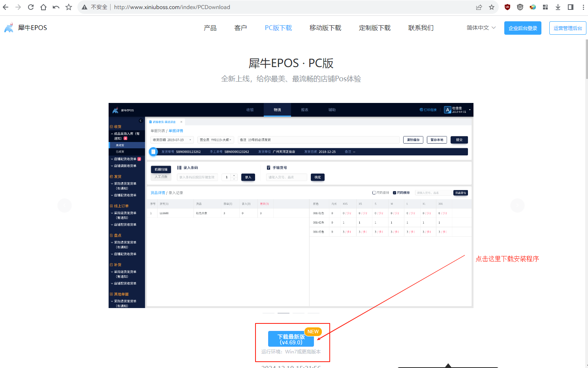The image size is (588, 368).
Task: Reload the current page
Action: click(x=31, y=7)
